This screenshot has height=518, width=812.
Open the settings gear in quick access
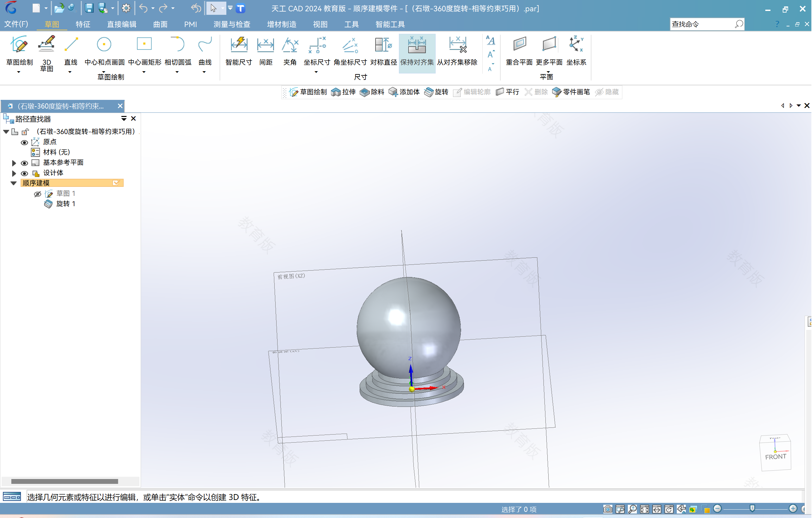(126, 8)
